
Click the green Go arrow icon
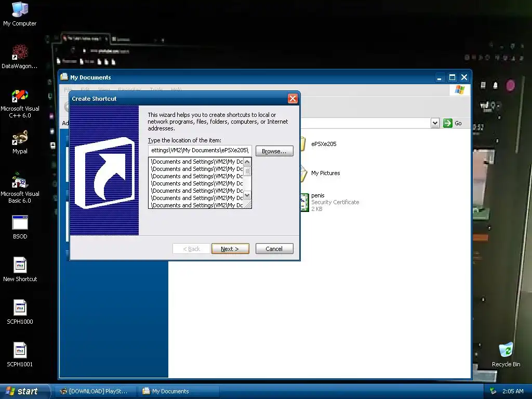point(447,123)
